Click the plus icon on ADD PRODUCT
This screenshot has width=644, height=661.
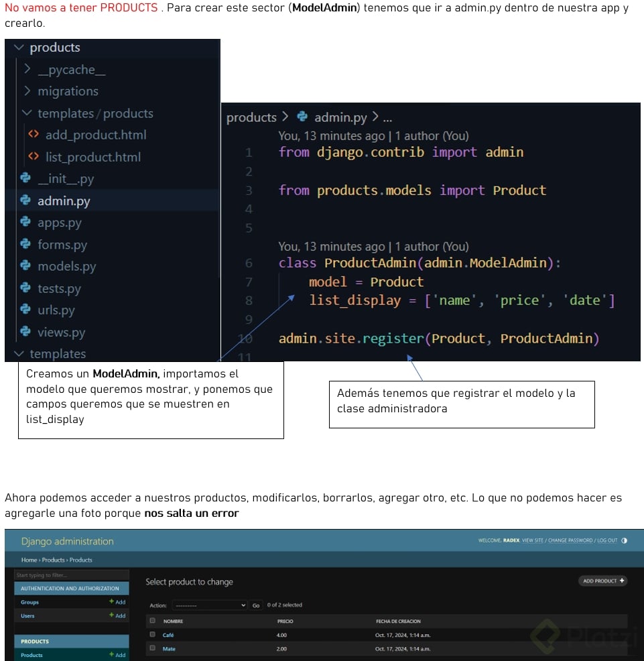(x=622, y=581)
